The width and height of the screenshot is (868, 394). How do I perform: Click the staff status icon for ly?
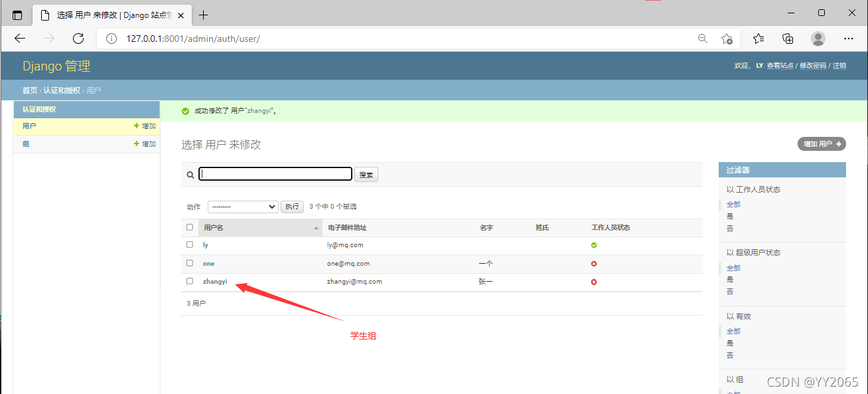click(x=594, y=245)
